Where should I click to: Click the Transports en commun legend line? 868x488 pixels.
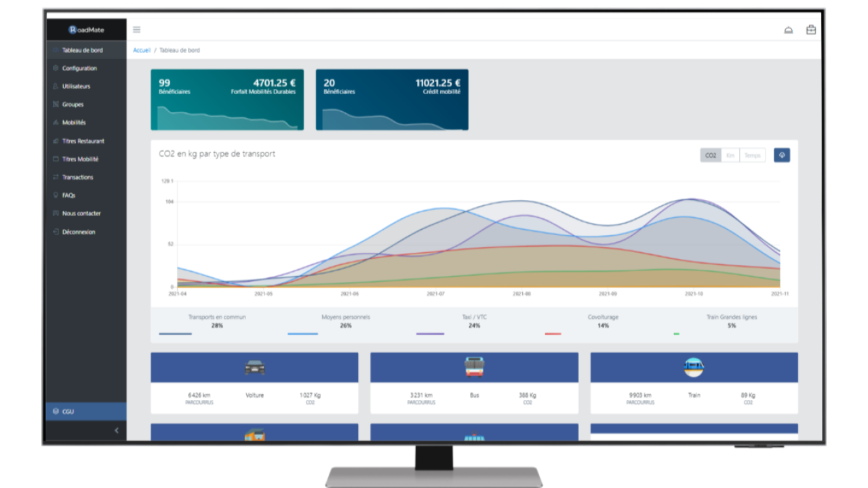click(176, 333)
